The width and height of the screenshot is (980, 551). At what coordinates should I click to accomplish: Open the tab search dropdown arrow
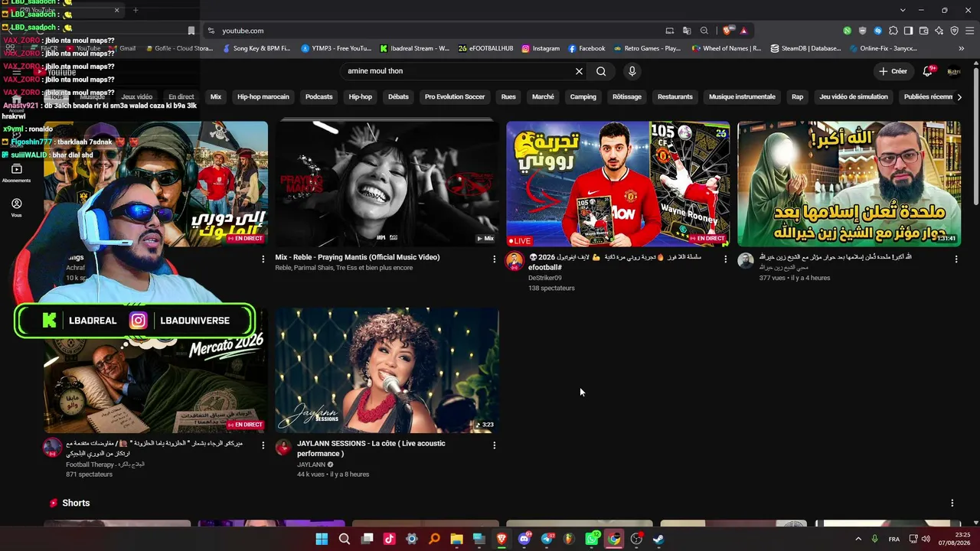point(903,10)
